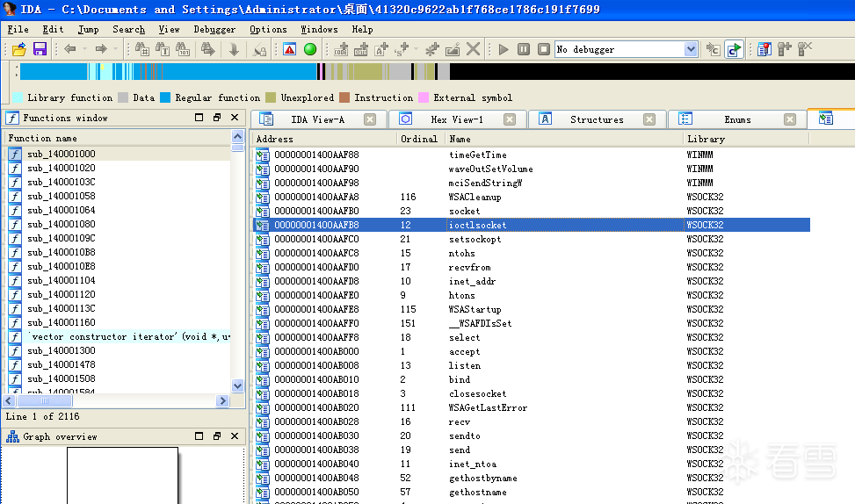Click the star-shaped toolbar icon

click(x=431, y=49)
